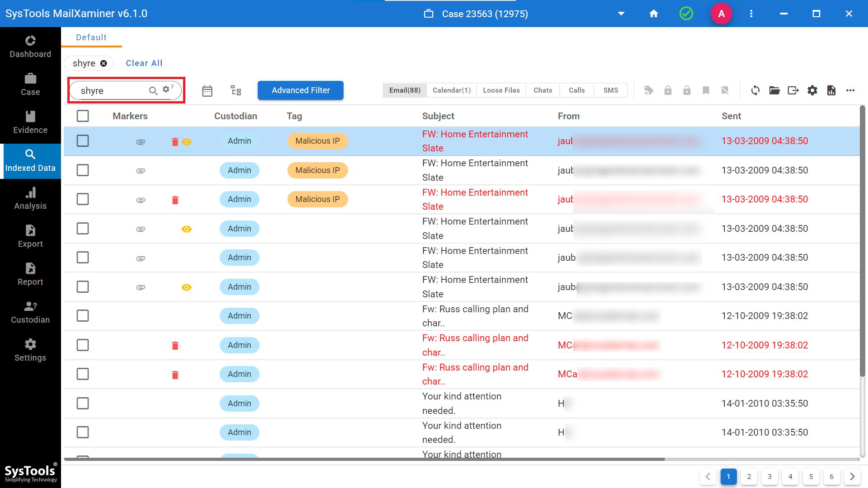Select the Email(88) tab
The height and width of the screenshot is (488, 868).
(x=405, y=90)
